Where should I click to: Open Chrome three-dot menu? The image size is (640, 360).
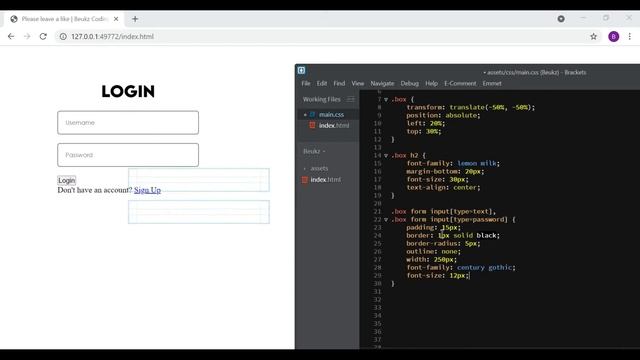click(x=630, y=36)
